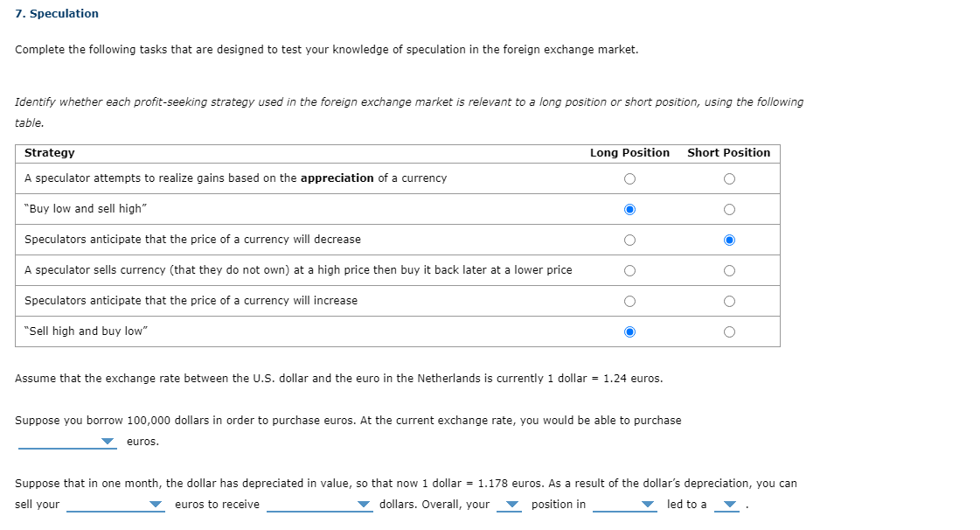Select Short Position for currency price increase row

(728, 301)
